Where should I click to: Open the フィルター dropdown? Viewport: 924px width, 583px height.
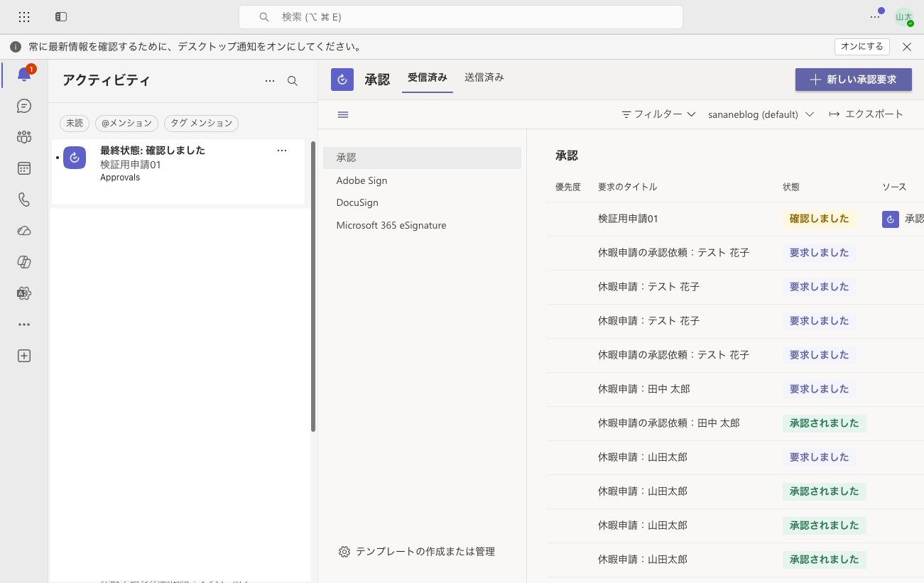[658, 114]
